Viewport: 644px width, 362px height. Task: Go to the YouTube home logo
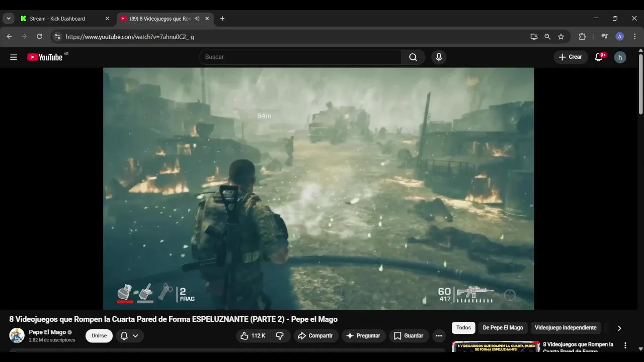[45, 57]
